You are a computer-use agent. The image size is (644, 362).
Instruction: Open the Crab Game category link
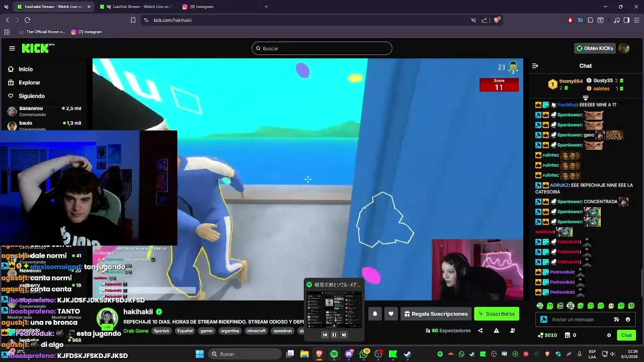(x=136, y=331)
